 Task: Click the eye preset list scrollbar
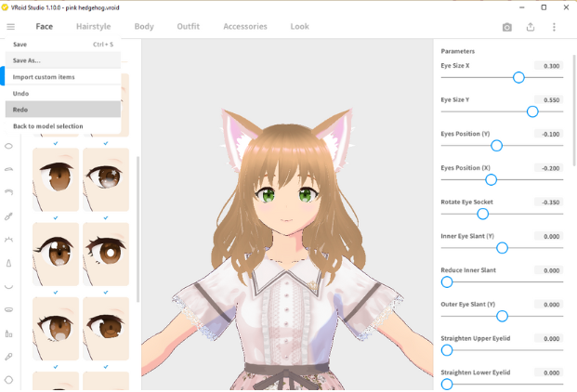[x=138, y=229]
